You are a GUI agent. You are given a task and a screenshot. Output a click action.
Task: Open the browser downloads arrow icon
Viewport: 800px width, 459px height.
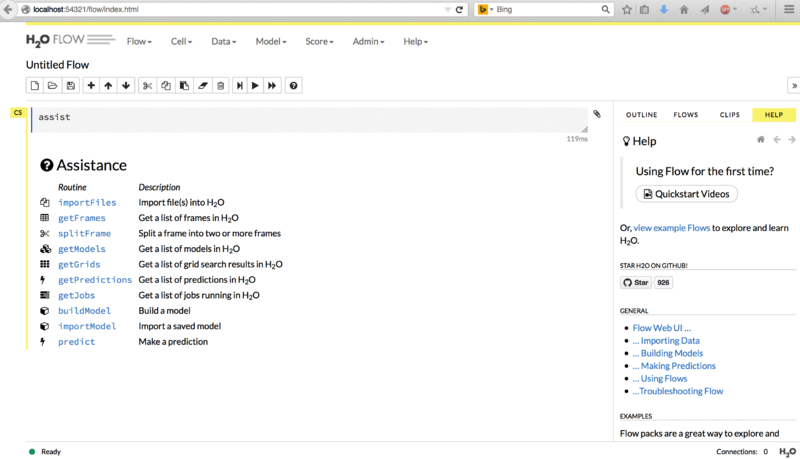point(664,9)
